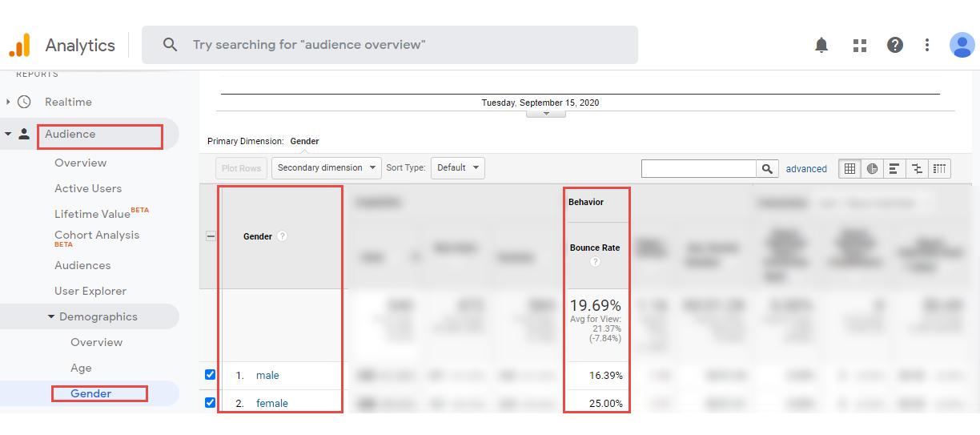Image resolution: width=980 pixels, height=435 pixels.
Task: Switch to the performance bar view
Action: pyautogui.click(x=894, y=168)
